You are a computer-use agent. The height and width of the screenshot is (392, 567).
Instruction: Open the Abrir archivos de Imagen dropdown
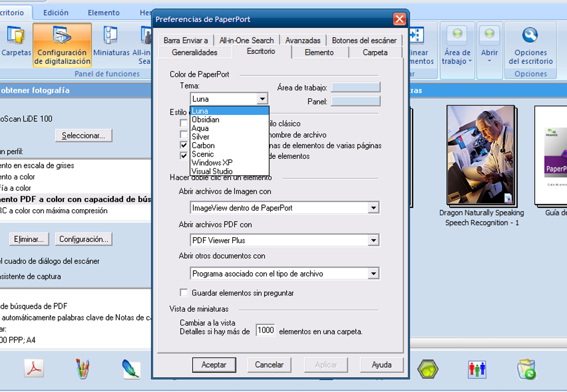pos(374,208)
